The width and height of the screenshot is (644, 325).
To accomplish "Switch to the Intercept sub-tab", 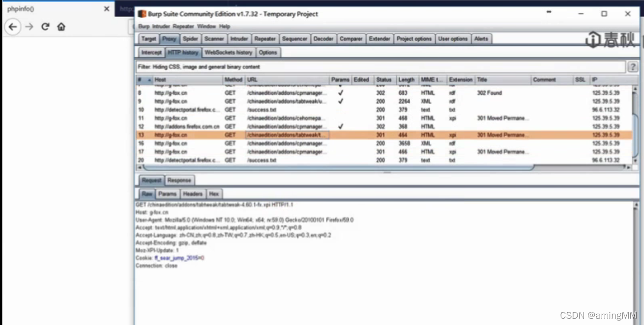I will (x=151, y=53).
